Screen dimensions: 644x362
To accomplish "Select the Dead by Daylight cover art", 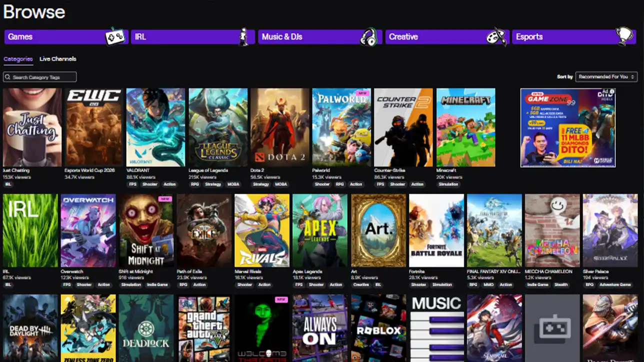I will point(30,328).
